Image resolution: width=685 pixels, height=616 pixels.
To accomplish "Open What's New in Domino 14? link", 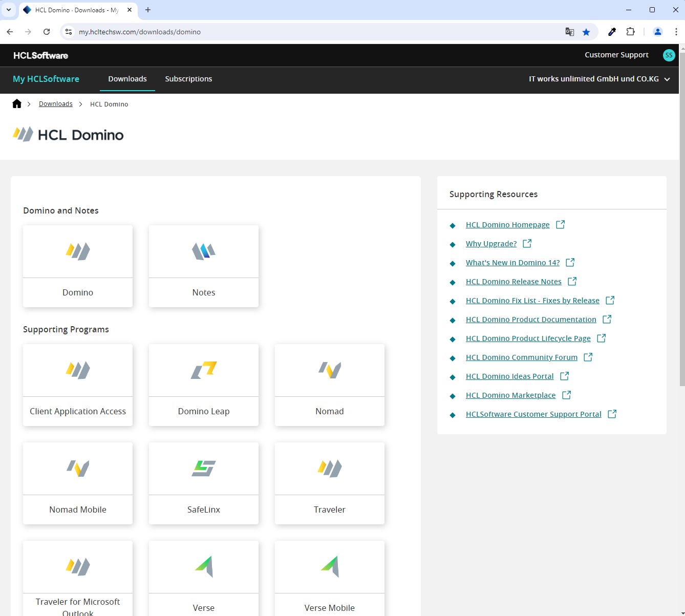I will point(513,263).
